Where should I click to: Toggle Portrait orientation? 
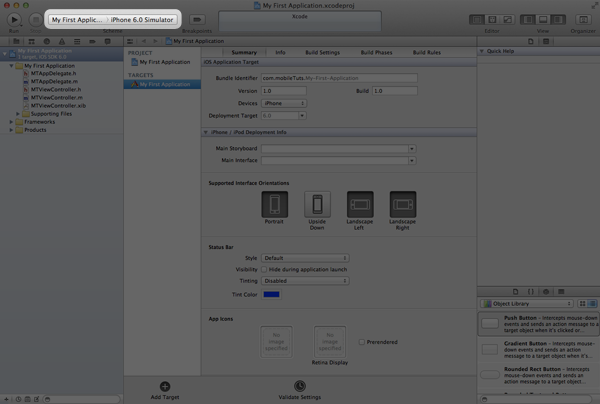pos(275,204)
